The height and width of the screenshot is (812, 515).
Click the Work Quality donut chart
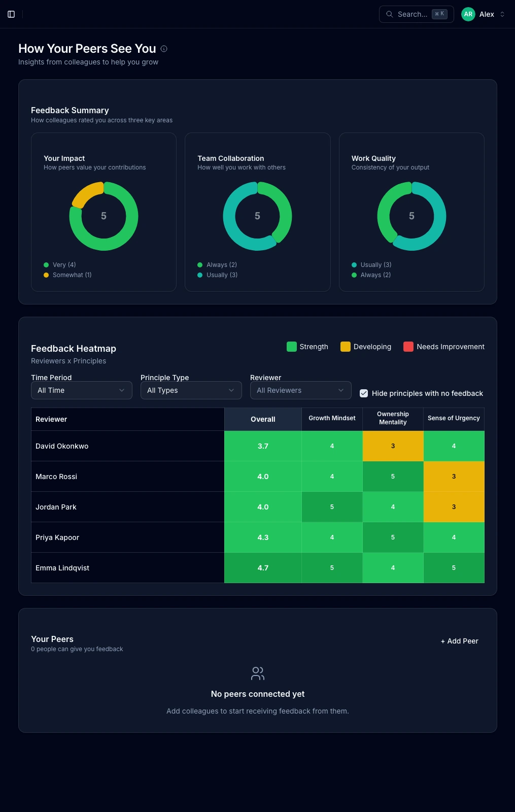pos(411,216)
